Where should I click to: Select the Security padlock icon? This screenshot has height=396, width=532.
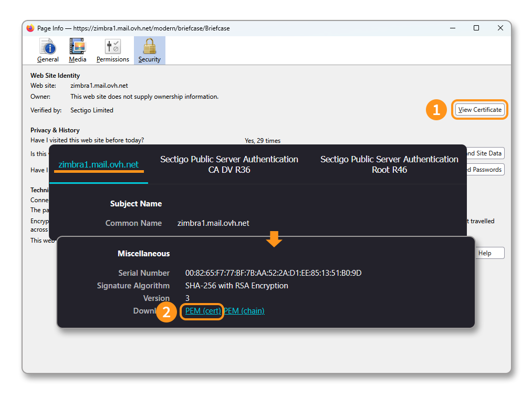(x=150, y=48)
